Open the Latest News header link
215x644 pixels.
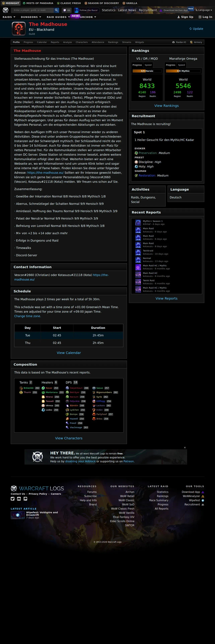pos(127,10)
